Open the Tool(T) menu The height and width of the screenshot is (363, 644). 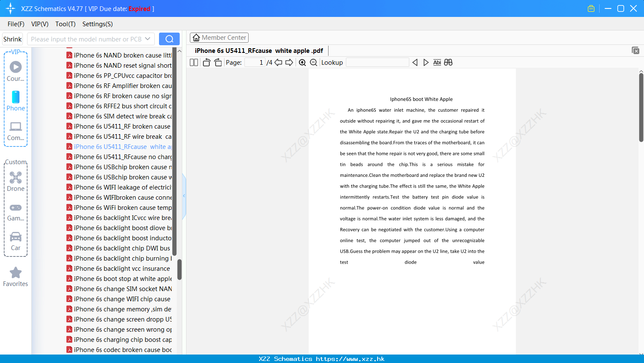coord(66,24)
